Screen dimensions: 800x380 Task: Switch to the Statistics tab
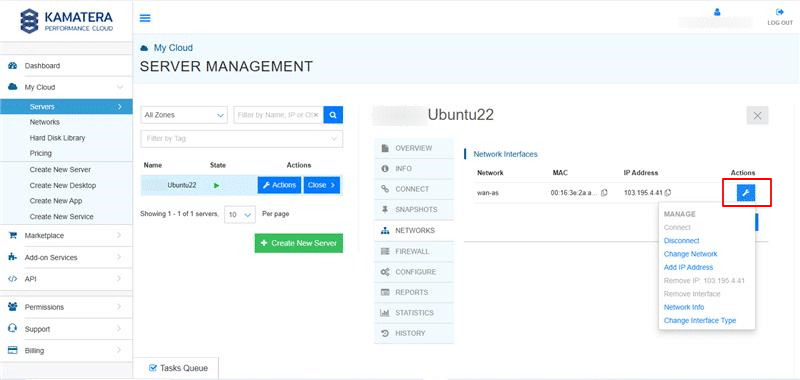[x=413, y=313]
